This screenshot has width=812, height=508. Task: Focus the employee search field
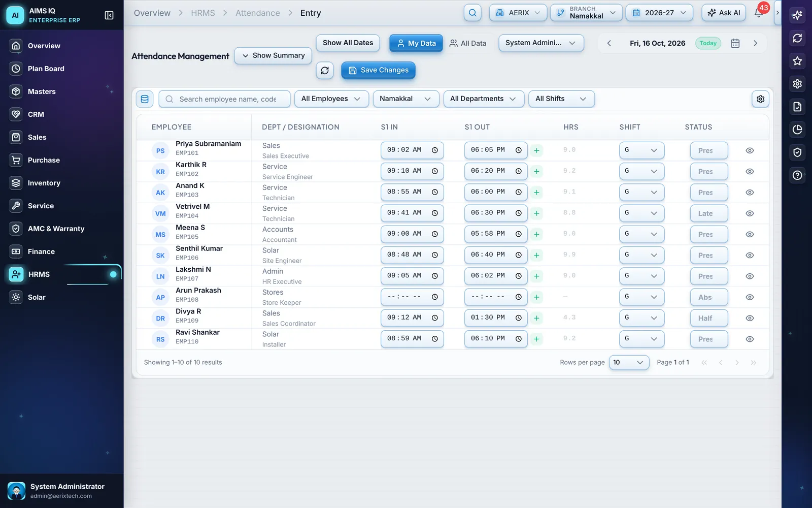[x=224, y=99]
